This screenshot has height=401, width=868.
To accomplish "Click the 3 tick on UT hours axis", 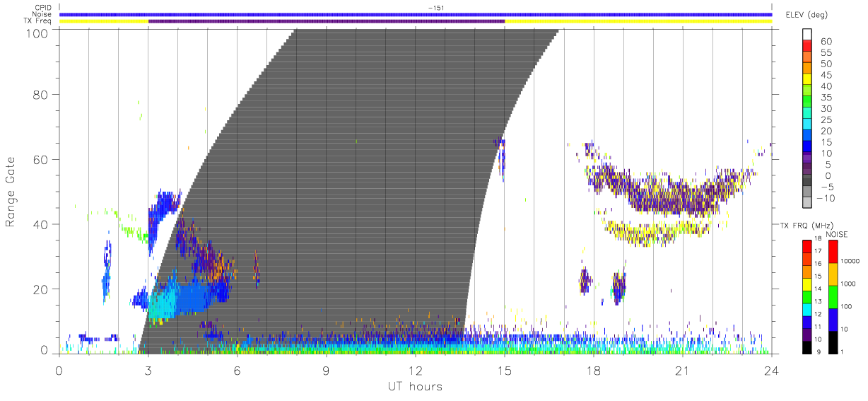I will pos(148,371).
